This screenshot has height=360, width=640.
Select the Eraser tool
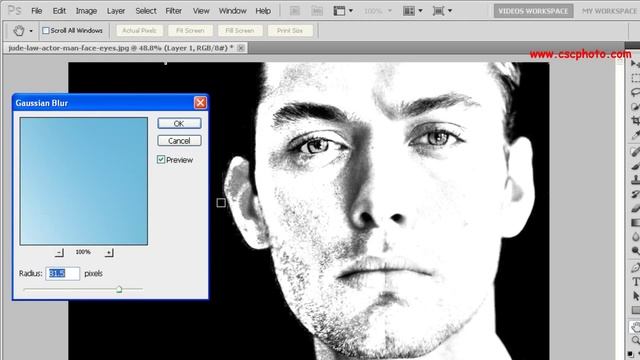pos(635,208)
